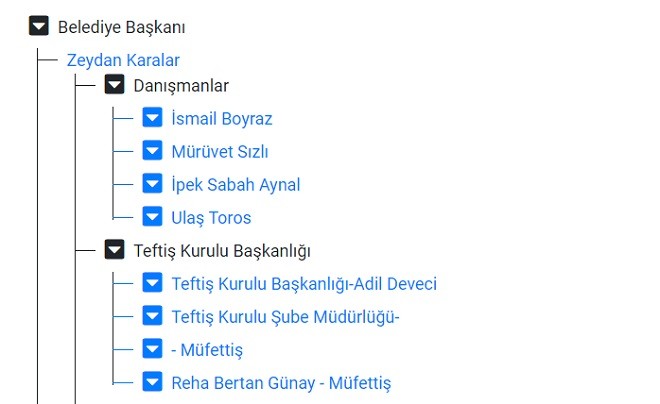Open the Zeydan Karalar link
Viewport: 660px width, 404px height.
coord(123,60)
